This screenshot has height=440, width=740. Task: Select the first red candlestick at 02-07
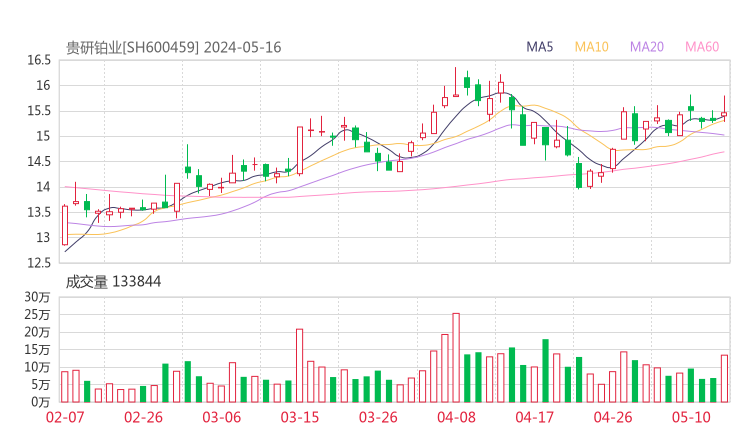(65, 225)
